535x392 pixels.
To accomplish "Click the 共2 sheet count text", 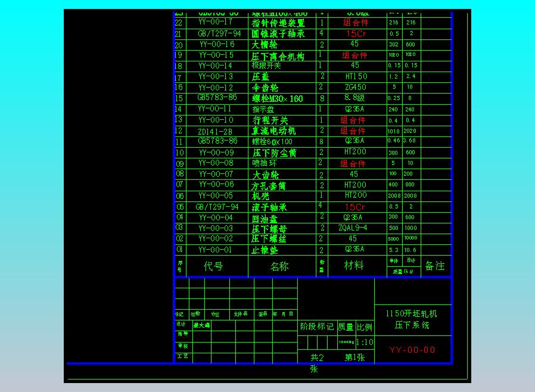I will [317, 357].
